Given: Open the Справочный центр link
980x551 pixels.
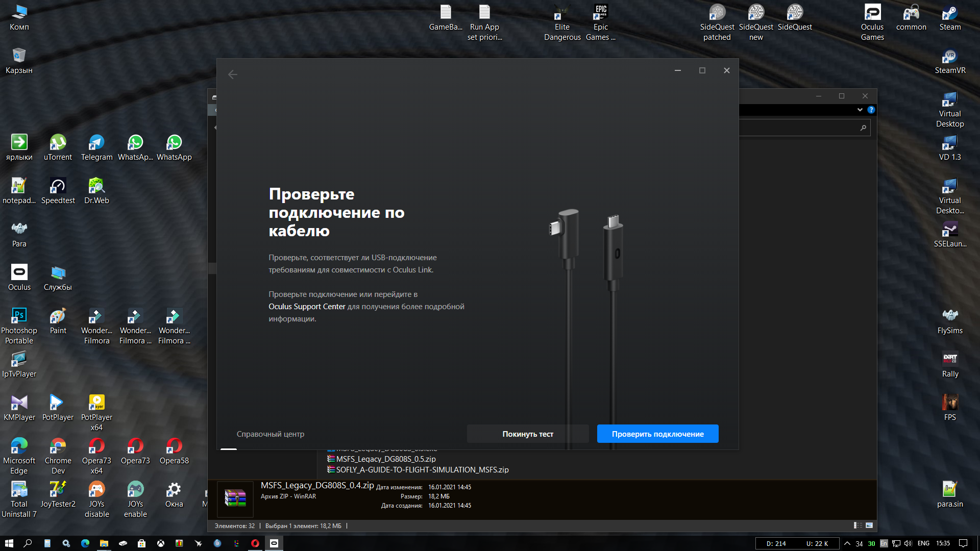Looking at the screenshot, I should coord(270,434).
